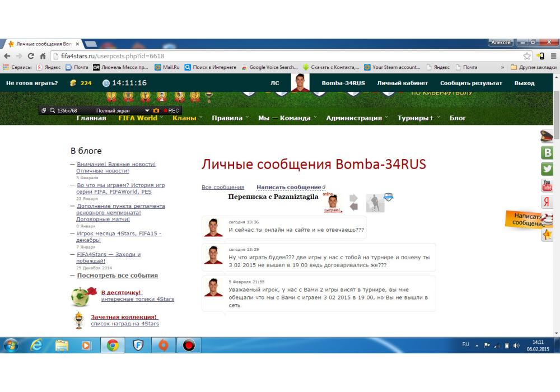Open Twitter sidebar icon

coord(547,169)
